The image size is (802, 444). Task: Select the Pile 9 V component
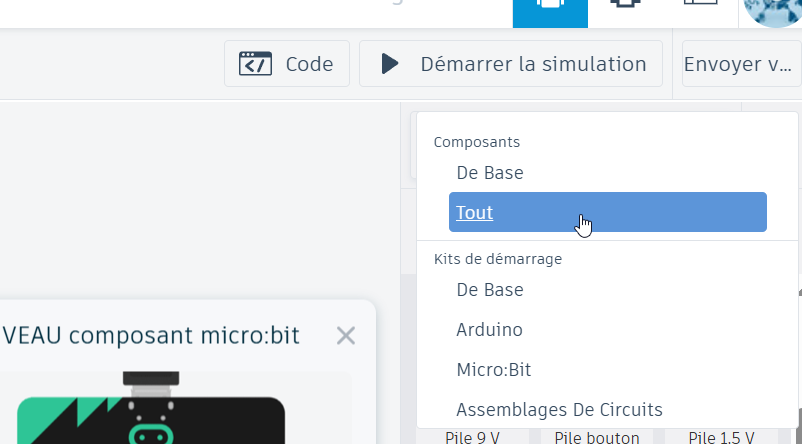472,437
